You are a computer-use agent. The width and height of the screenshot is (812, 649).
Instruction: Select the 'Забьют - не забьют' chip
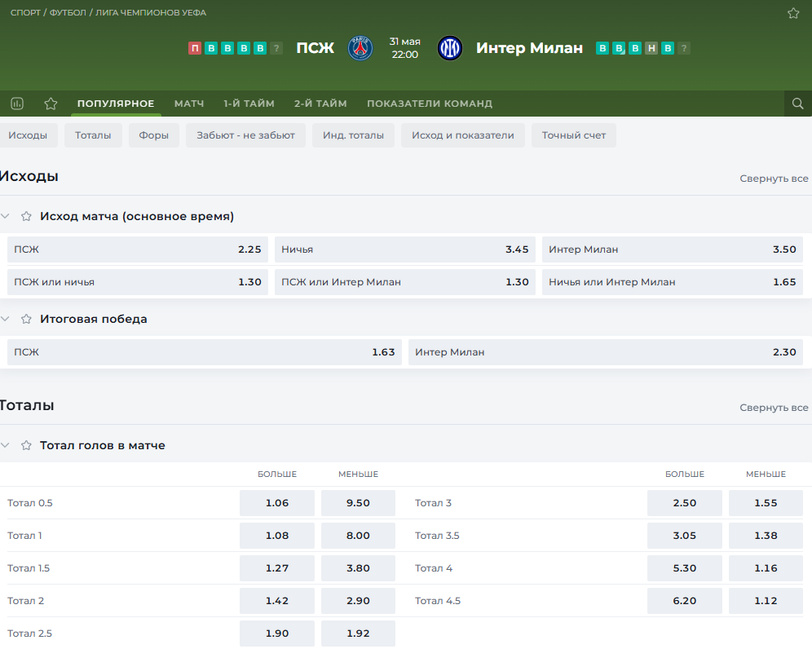245,135
